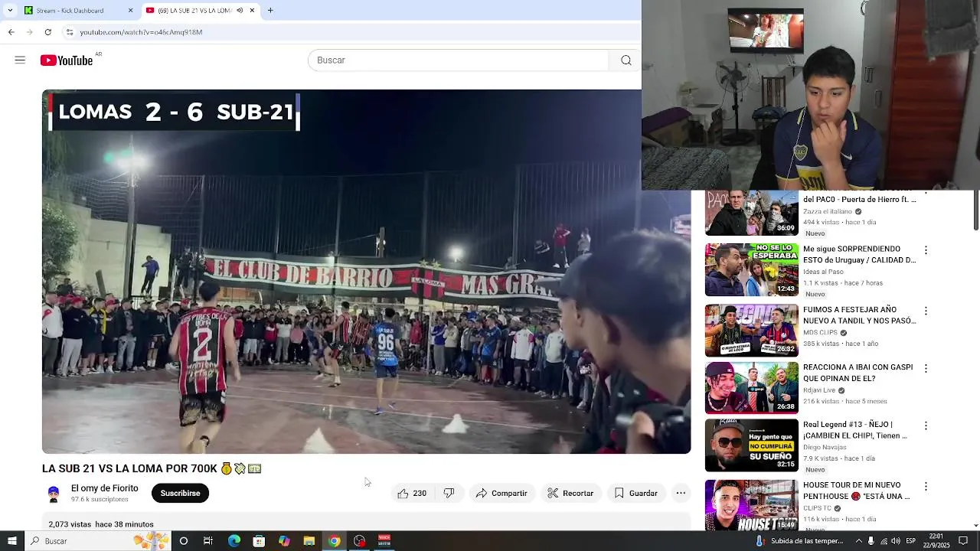Open options for House Tour penthouse video
Image resolution: width=980 pixels, height=551 pixels.
(x=926, y=487)
